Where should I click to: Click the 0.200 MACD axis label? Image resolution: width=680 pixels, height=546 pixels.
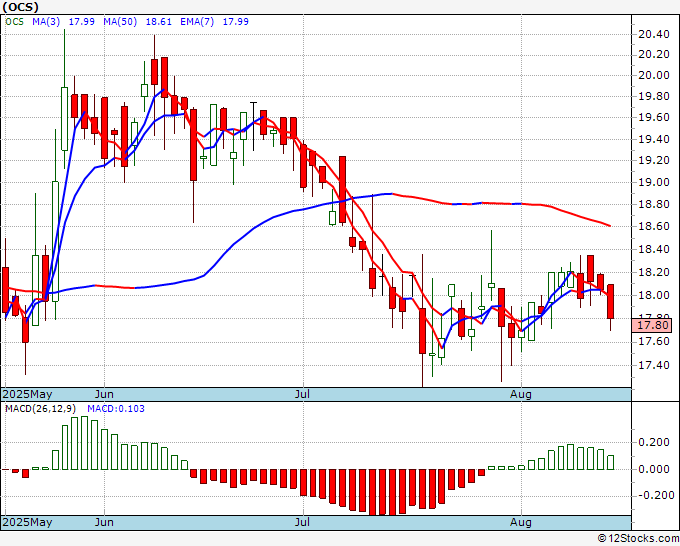(x=656, y=442)
